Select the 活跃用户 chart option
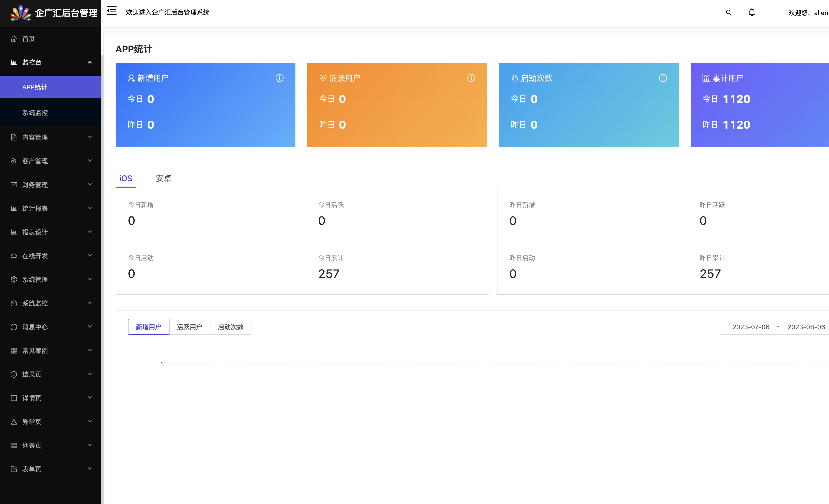The height and width of the screenshot is (504, 829). coord(189,327)
